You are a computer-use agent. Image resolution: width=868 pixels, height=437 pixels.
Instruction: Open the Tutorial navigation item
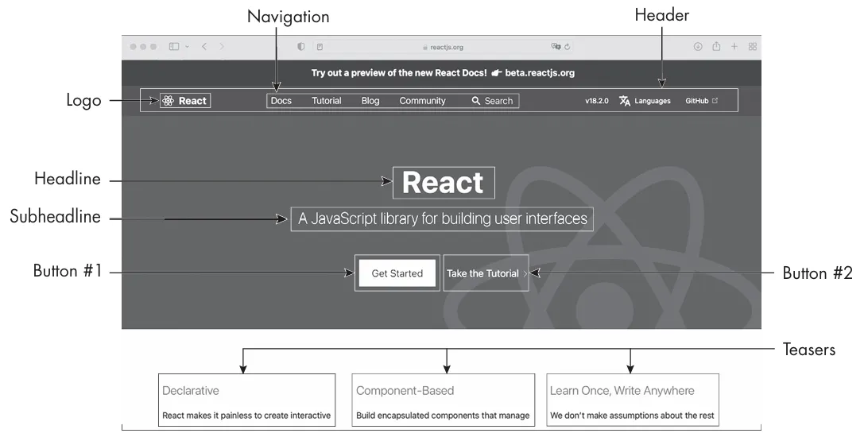coord(326,101)
